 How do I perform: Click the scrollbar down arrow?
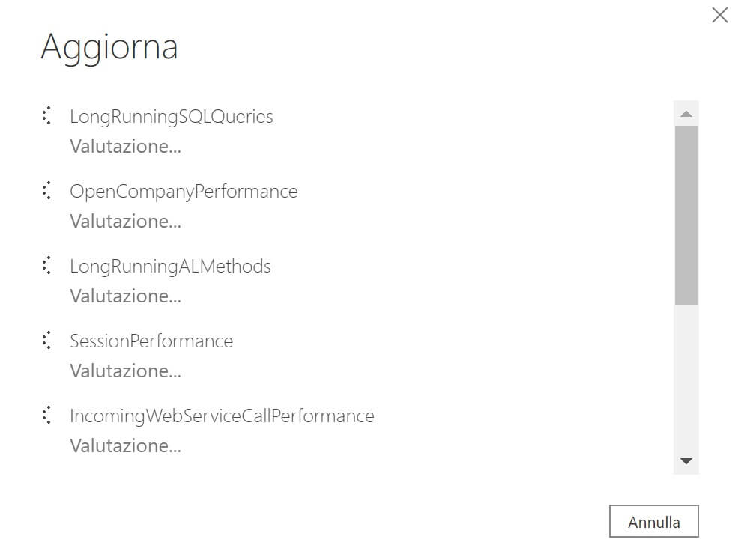(686, 461)
